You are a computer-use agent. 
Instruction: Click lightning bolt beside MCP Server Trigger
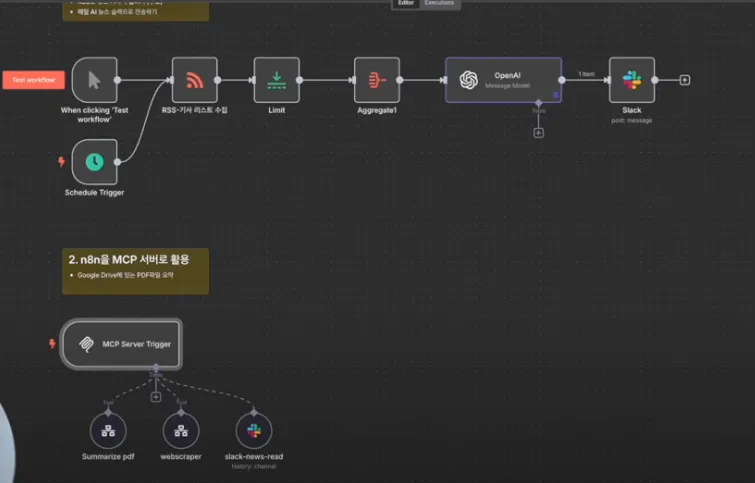click(x=52, y=344)
